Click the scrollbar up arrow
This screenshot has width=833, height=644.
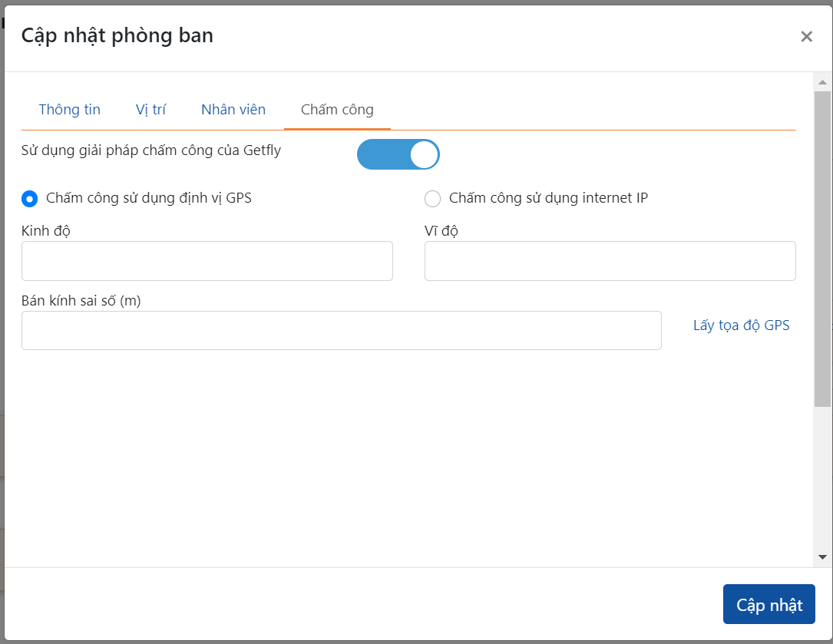(x=822, y=82)
